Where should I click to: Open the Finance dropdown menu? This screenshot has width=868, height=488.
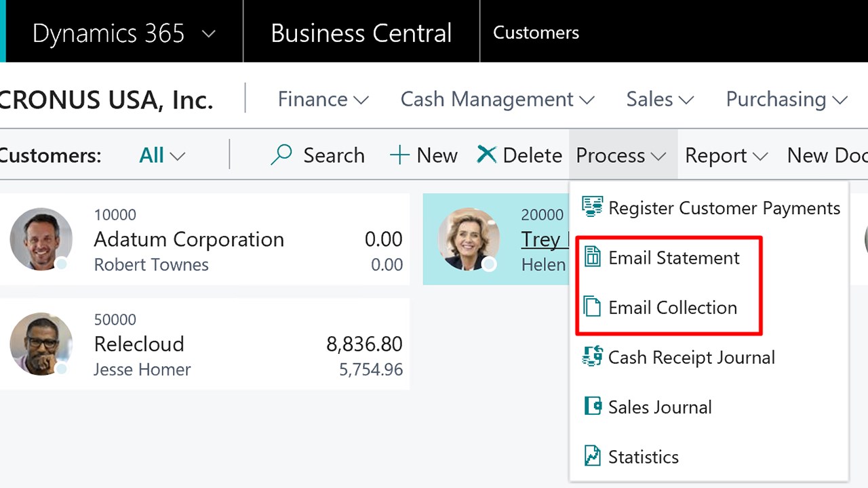323,100
